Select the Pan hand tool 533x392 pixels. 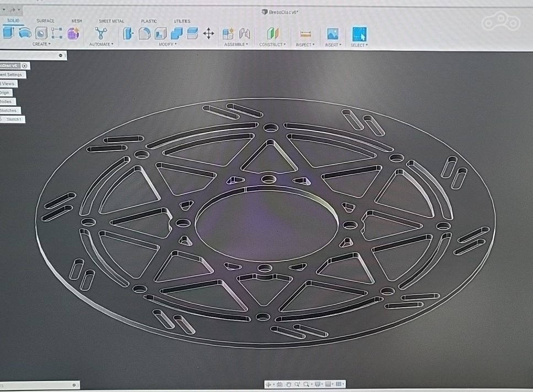coord(288,384)
